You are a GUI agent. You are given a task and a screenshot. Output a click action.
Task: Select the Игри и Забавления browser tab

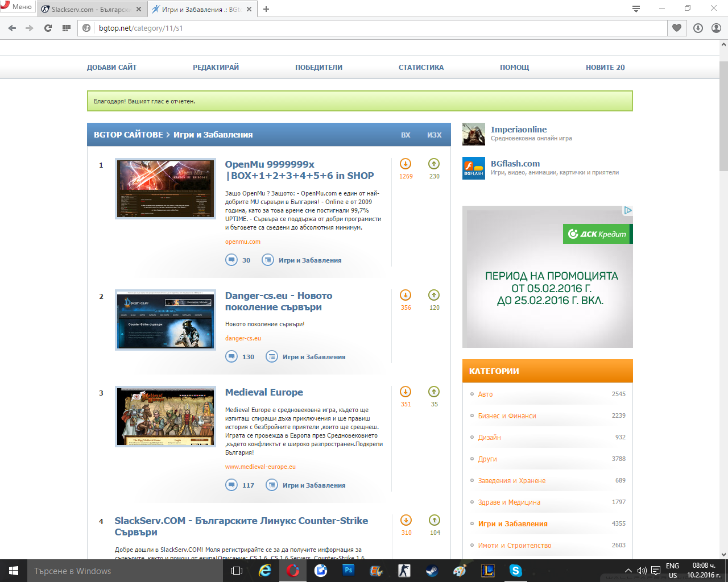(201, 9)
